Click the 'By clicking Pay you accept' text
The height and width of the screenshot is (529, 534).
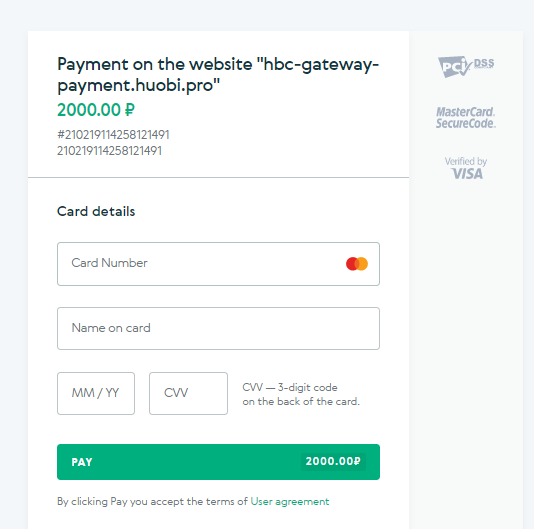pyautogui.click(x=152, y=501)
